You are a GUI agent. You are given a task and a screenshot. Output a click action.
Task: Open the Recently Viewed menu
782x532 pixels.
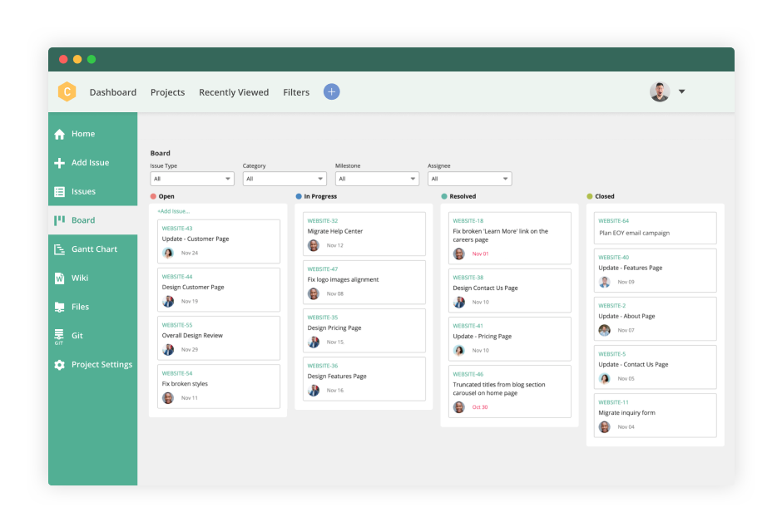[234, 92]
